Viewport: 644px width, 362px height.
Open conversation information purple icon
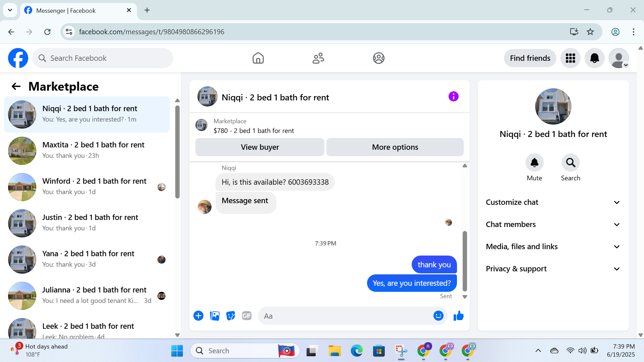(453, 97)
